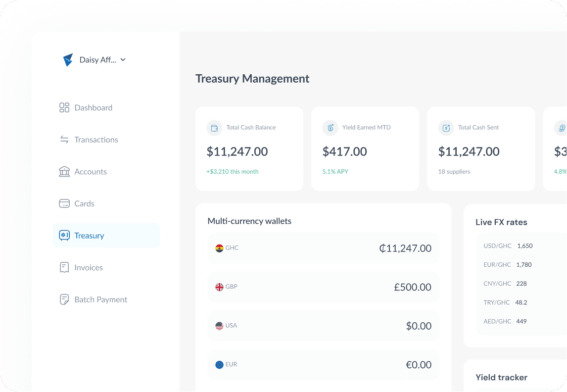This screenshot has width=567, height=392.
Task: Click the '5.1% APY' text
Action: [335, 171]
